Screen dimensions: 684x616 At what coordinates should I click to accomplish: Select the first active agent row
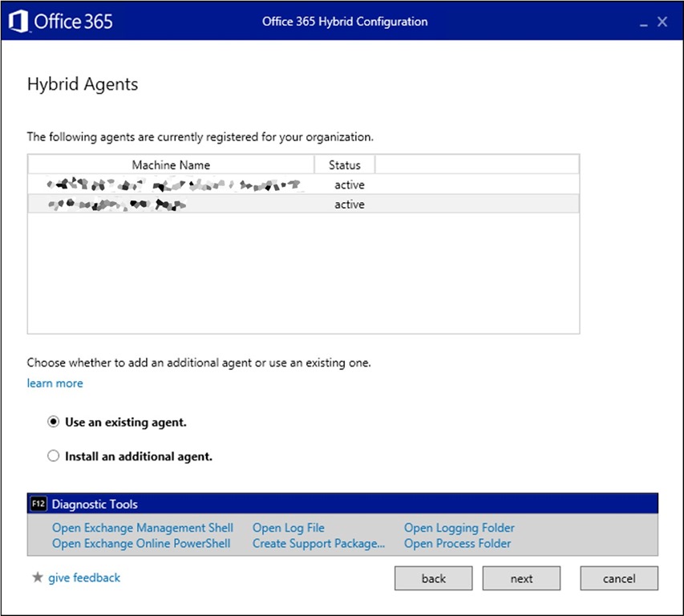304,184
